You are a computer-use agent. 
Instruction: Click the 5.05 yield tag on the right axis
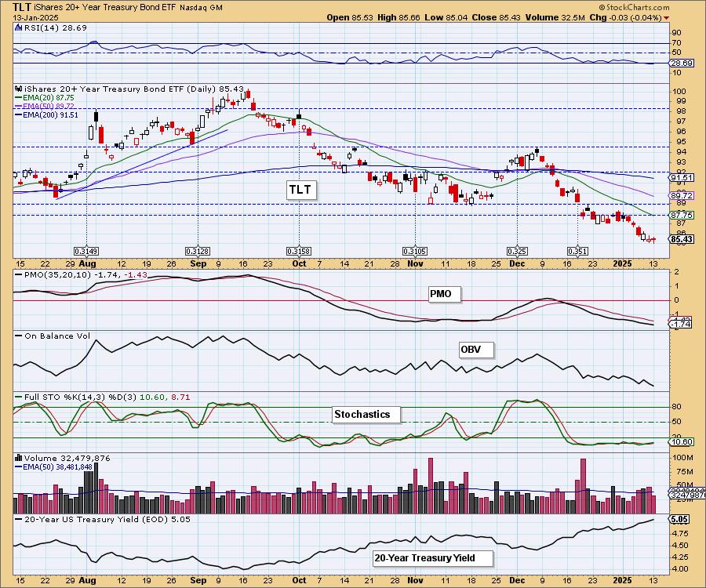point(679,519)
